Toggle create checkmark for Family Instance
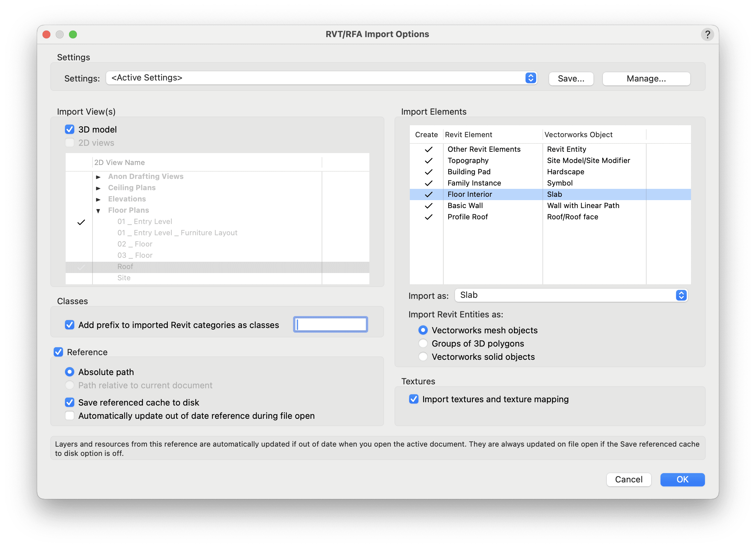 click(x=428, y=183)
